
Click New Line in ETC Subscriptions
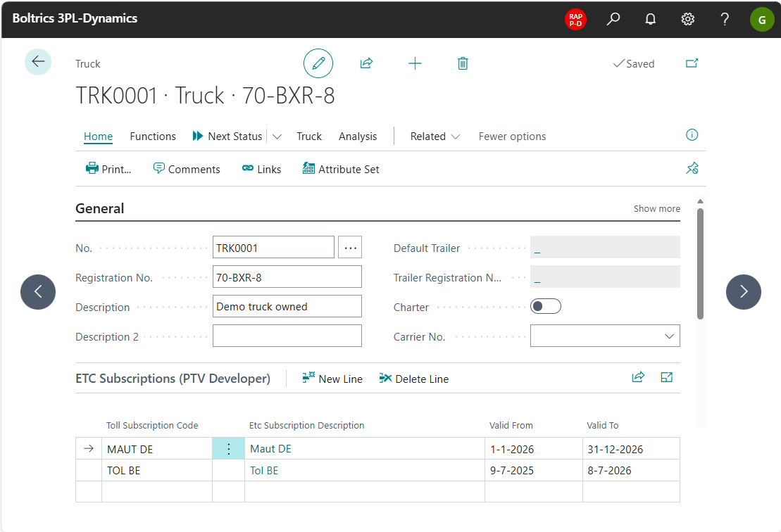[x=332, y=379]
